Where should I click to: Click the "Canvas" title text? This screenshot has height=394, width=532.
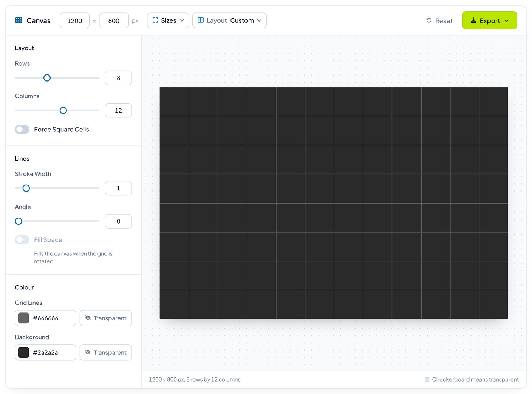coord(39,20)
